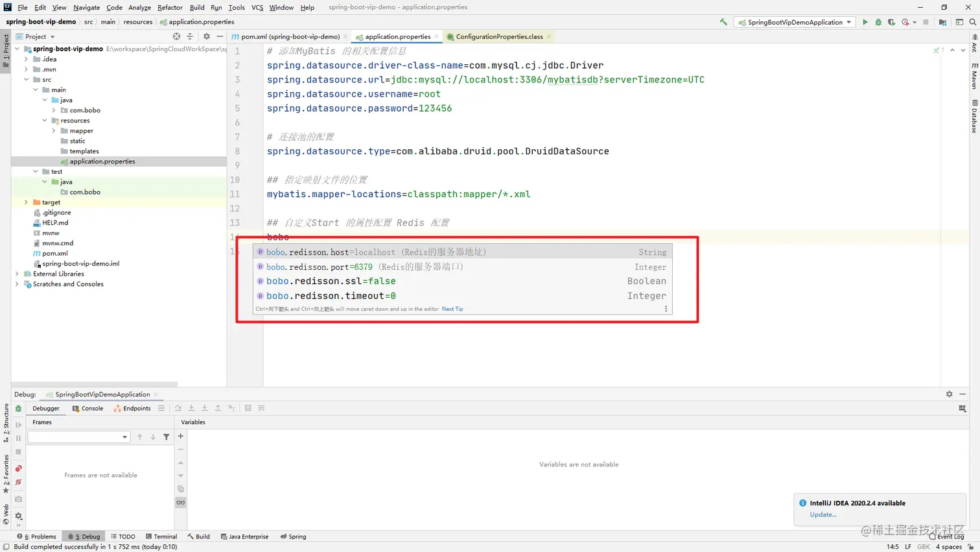Viewport: 980px width, 552px height.
Task: Toggle Mute Breakpoints icon
Action: pyautogui.click(x=18, y=482)
